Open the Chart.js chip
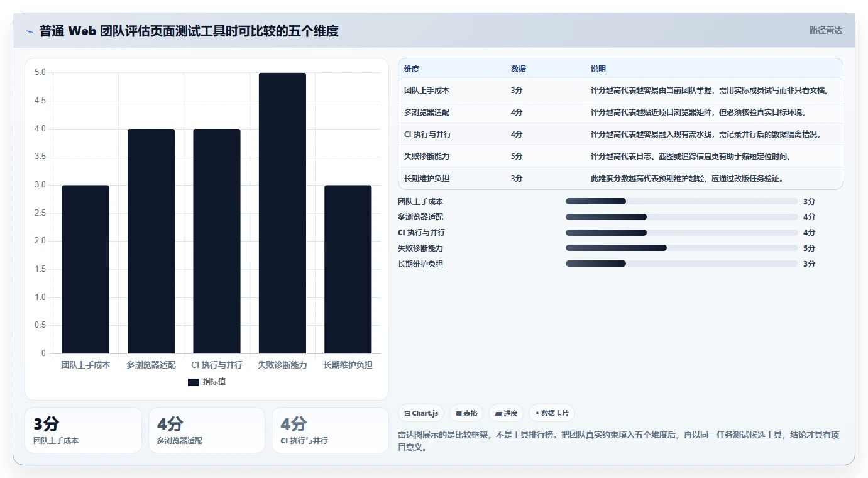Image resolution: width=868 pixels, height=478 pixels. (x=421, y=413)
